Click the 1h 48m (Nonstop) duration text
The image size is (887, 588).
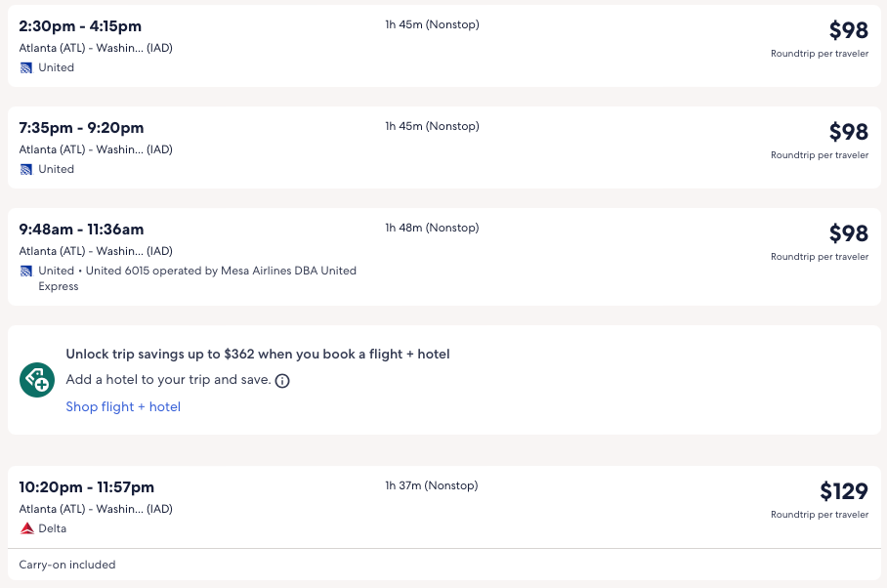click(432, 228)
